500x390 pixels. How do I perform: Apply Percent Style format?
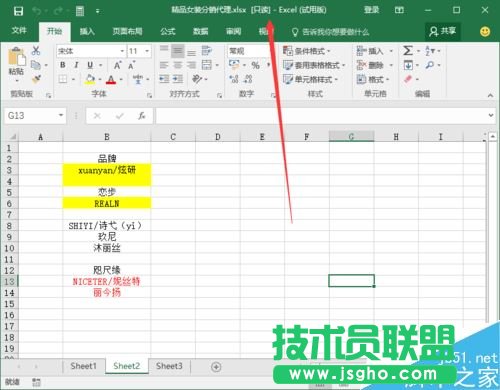click(x=256, y=65)
